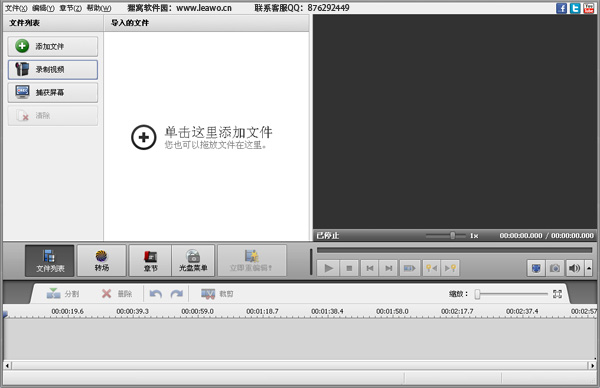The image size is (600, 388).
Task: Click the 删除 (Delete) red X tool
Action: pos(117,293)
